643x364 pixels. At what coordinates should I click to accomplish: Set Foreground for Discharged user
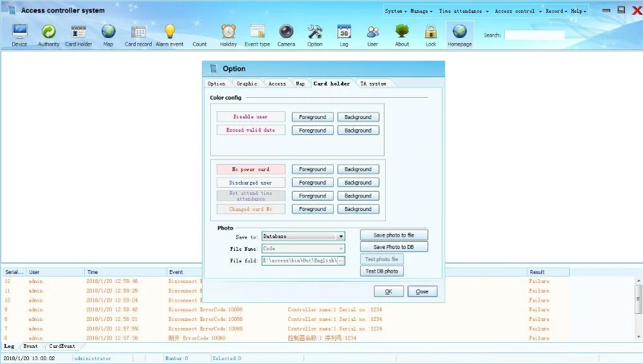312,183
